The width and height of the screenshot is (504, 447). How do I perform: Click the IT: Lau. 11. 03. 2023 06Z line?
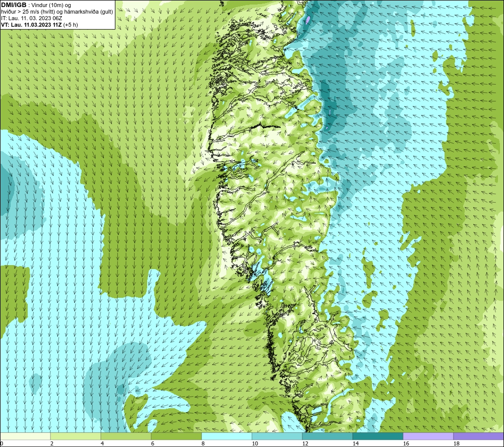pyautogui.click(x=31, y=18)
